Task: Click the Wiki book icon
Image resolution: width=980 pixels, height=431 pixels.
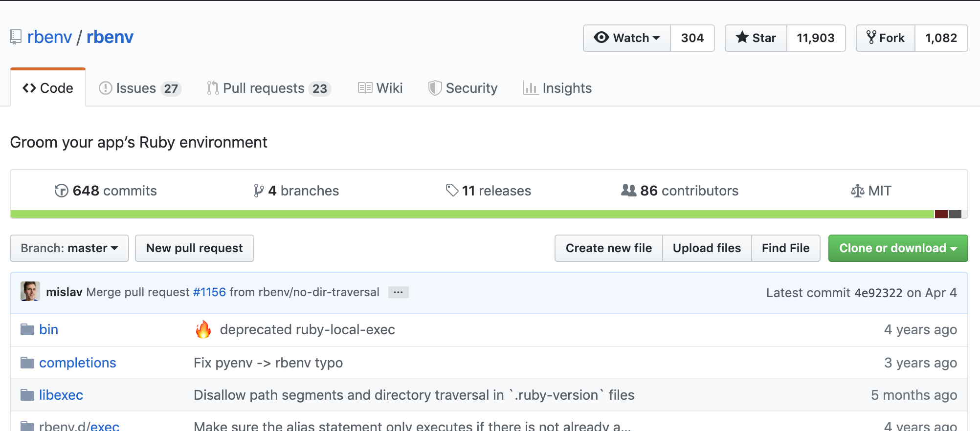Action: 365,88
